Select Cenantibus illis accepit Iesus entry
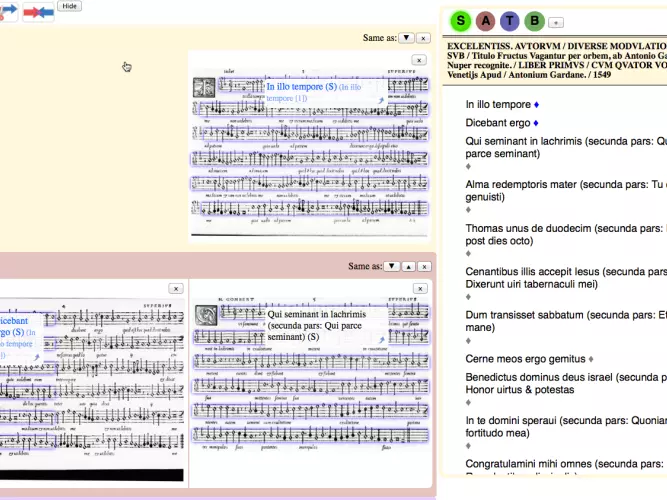Viewport: 667px width, 500px height. [566, 278]
